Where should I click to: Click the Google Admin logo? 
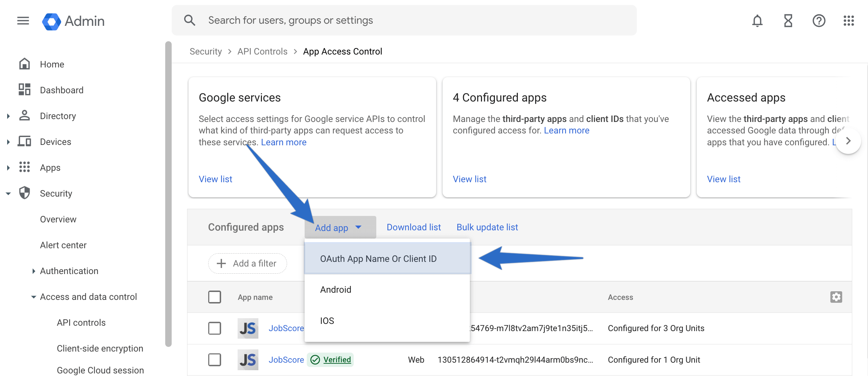coord(73,21)
